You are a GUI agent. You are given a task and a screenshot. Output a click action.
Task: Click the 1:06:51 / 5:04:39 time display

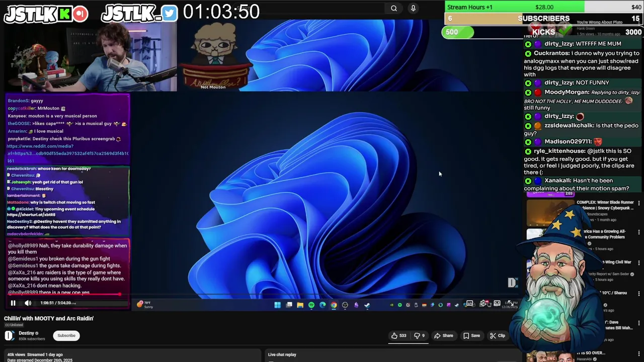[x=56, y=303]
